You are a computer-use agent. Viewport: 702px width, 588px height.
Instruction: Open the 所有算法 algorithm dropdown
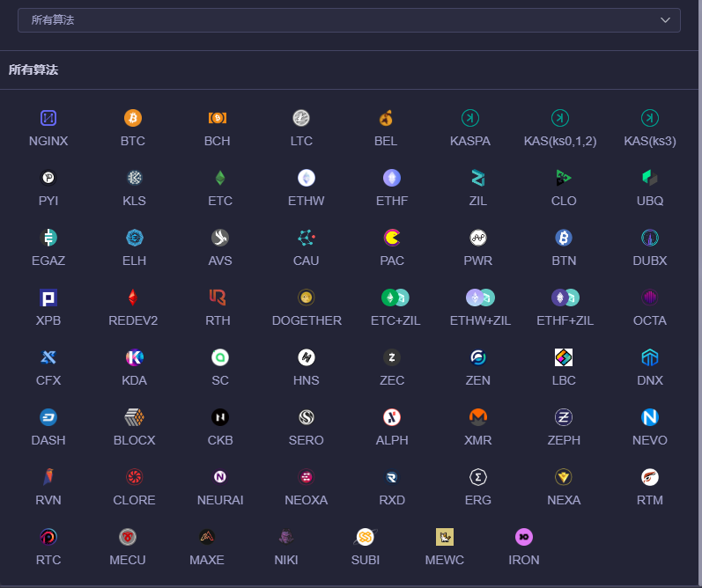[x=349, y=20]
